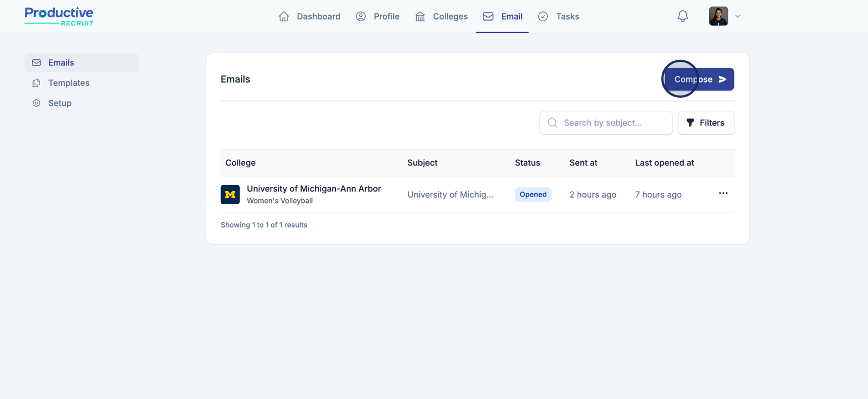Open the user avatar menu

pos(718,16)
